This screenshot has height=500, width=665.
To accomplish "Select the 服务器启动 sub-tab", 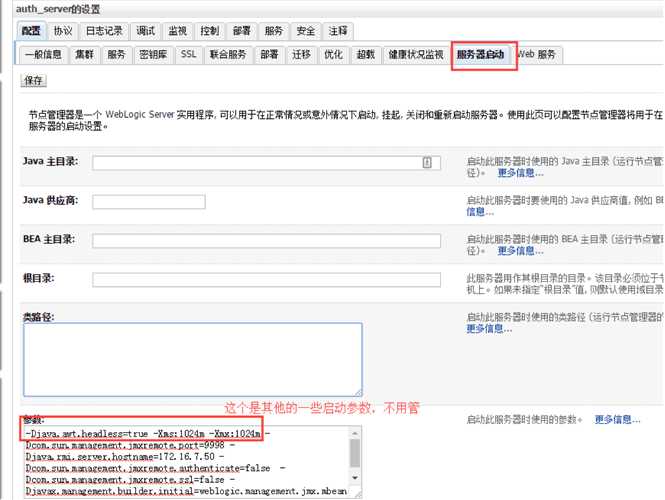I will pyautogui.click(x=481, y=55).
